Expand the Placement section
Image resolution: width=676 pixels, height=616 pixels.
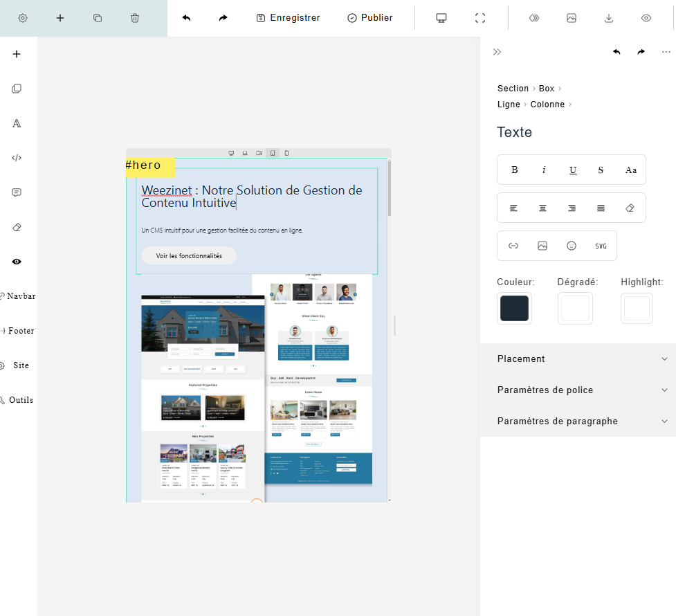coord(578,359)
